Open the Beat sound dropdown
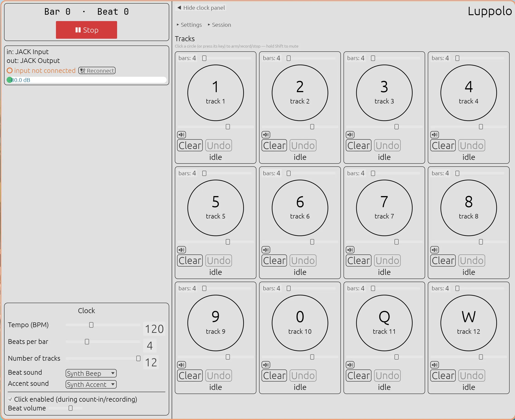Viewport: 515px width, 420px height. point(91,373)
